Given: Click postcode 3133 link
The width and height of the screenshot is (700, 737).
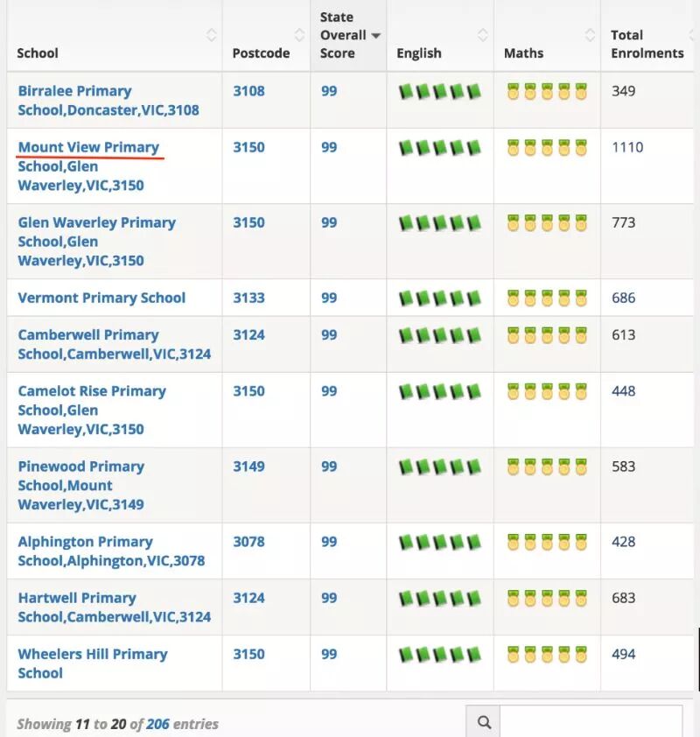Looking at the screenshot, I should pyautogui.click(x=249, y=298).
